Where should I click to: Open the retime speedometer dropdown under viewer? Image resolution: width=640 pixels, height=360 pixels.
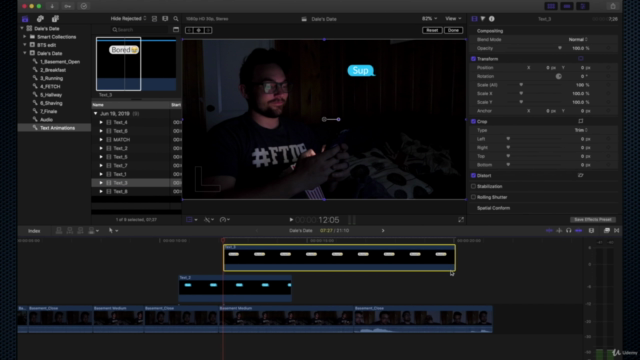click(x=224, y=220)
